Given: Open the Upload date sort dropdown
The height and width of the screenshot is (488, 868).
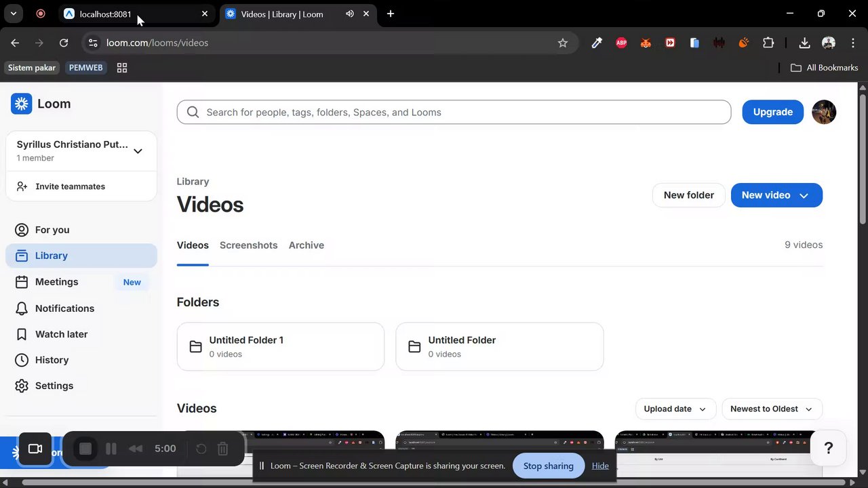Looking at the screenshot, I should [675, 409].
